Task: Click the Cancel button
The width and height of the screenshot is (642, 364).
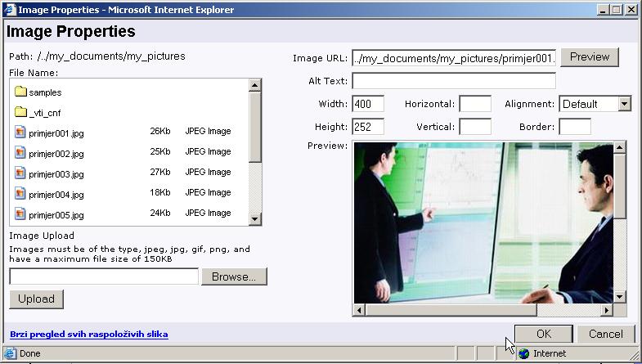Action: [605, 334]
